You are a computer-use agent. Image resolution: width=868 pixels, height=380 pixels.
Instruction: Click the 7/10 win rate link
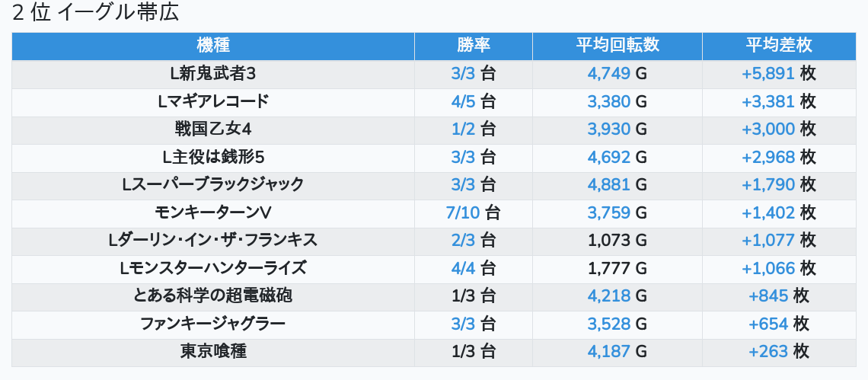463,212
